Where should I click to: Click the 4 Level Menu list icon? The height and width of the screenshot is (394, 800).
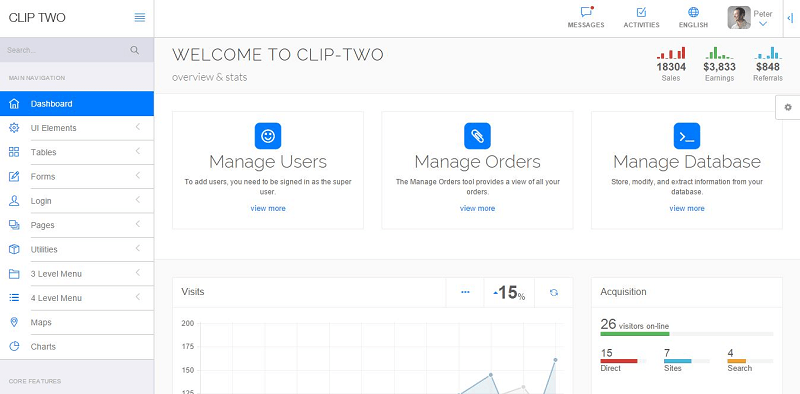tap(14, 298)
